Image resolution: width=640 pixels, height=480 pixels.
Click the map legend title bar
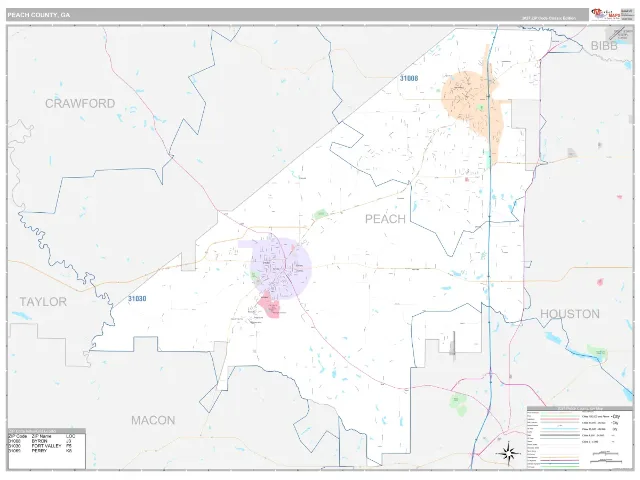point(580,408)
